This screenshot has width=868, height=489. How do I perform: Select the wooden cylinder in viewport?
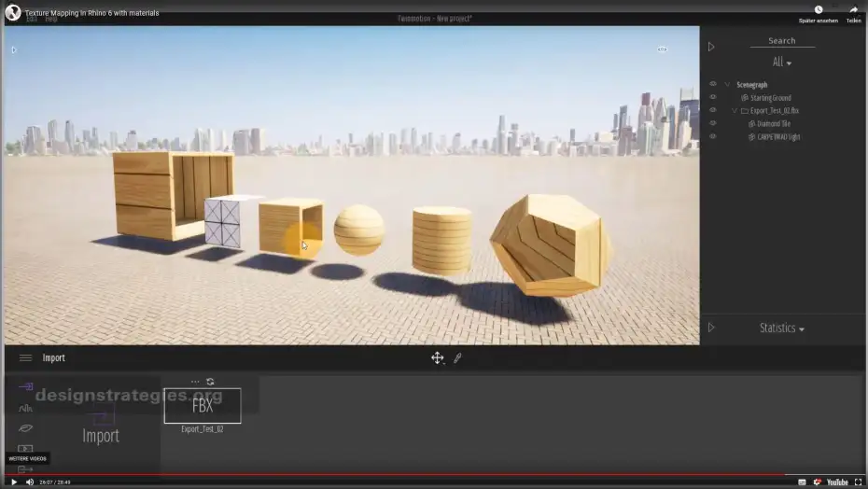coord(441,241)
